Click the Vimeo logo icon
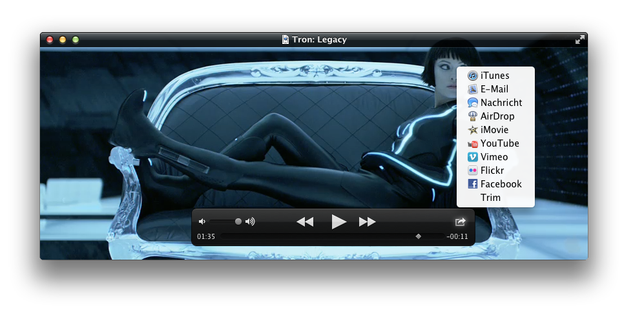The image size is (644, 312). [473, 157]
